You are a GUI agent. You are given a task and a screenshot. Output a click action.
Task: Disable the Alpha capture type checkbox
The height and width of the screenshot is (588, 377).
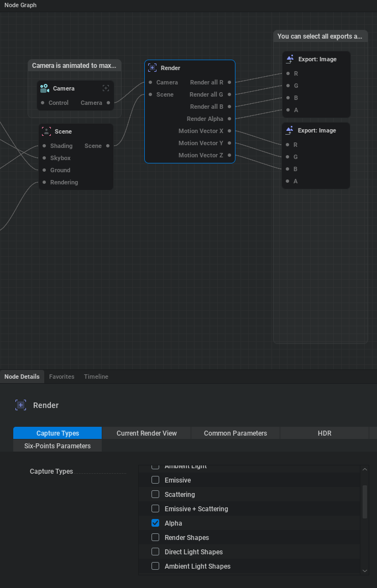[155, 523]
